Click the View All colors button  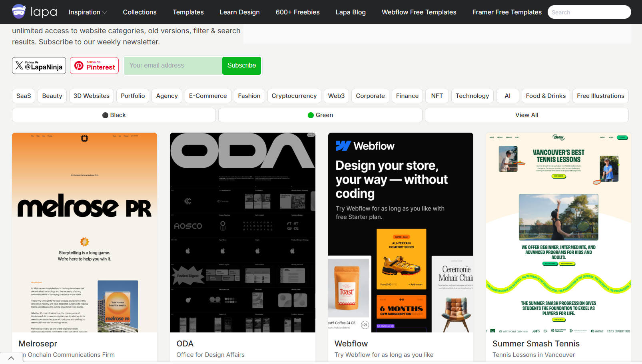tap(526, 115)
